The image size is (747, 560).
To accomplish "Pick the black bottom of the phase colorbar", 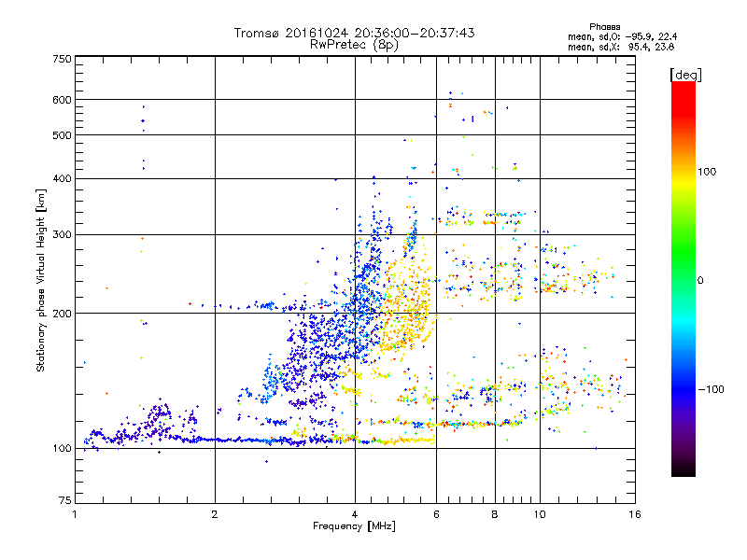I will [684, 469].
